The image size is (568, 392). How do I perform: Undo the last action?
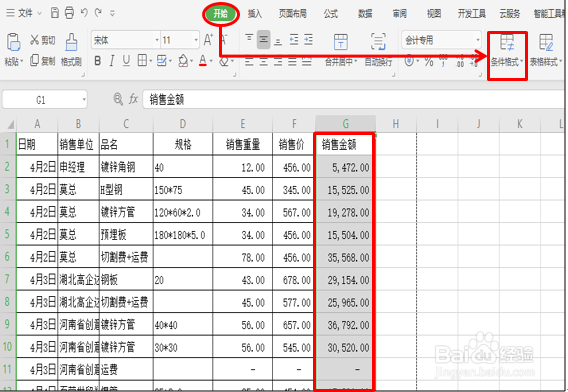tap(84, 13)
